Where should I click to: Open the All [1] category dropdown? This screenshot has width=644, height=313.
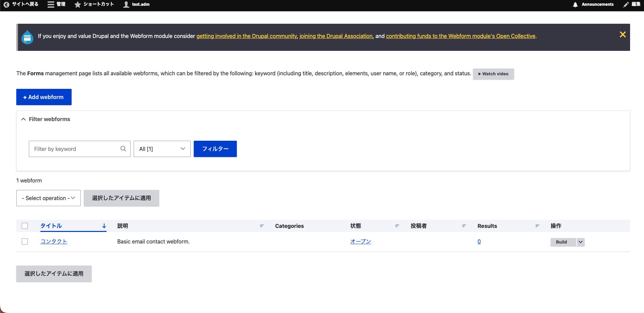(162, 149)
